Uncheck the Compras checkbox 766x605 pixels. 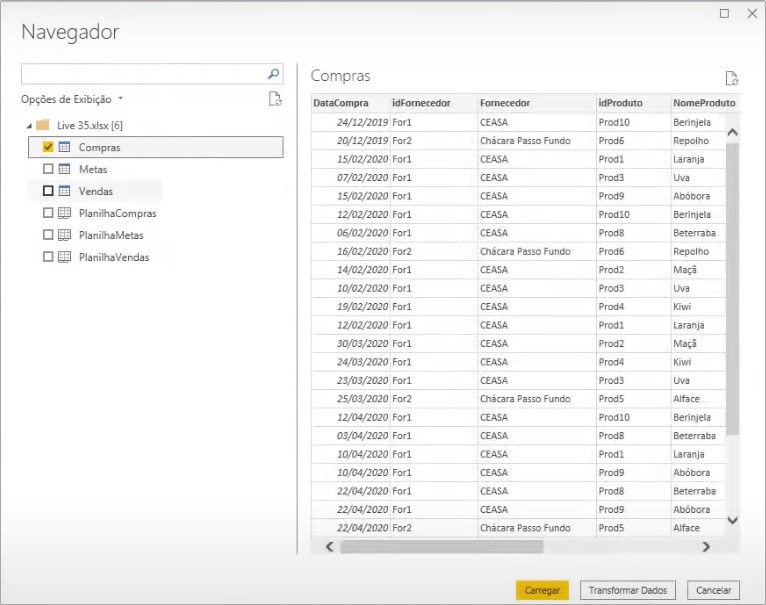pyautogui.click(x=48, y=147)
